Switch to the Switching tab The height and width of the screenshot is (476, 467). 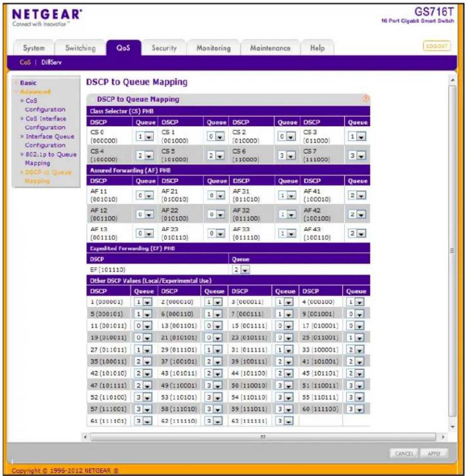point(80,48)
